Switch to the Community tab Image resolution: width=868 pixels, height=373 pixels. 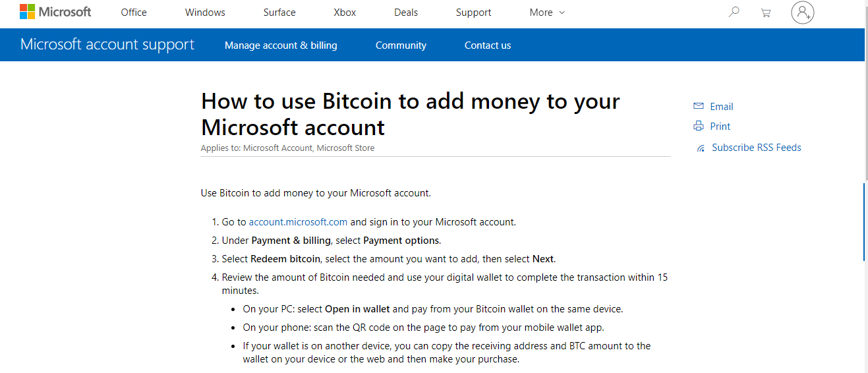coord(401,45)
